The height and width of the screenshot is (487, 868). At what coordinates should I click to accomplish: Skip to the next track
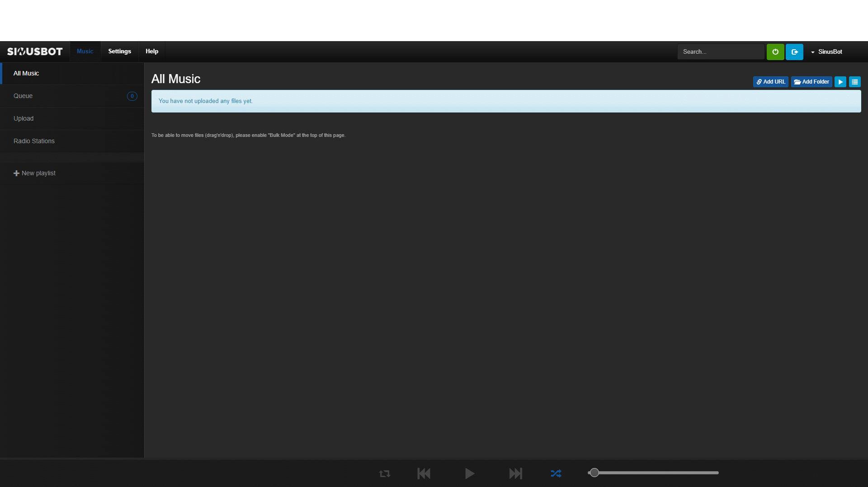coord(515,473)
